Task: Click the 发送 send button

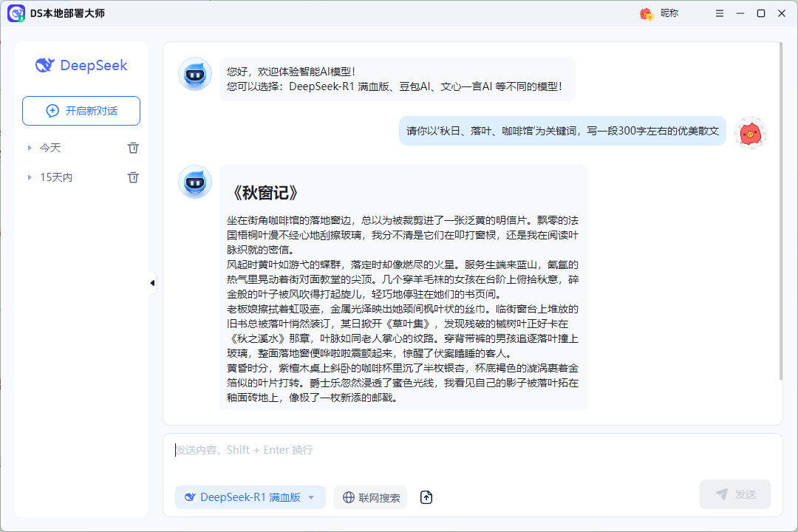Action: pos(734,494)
